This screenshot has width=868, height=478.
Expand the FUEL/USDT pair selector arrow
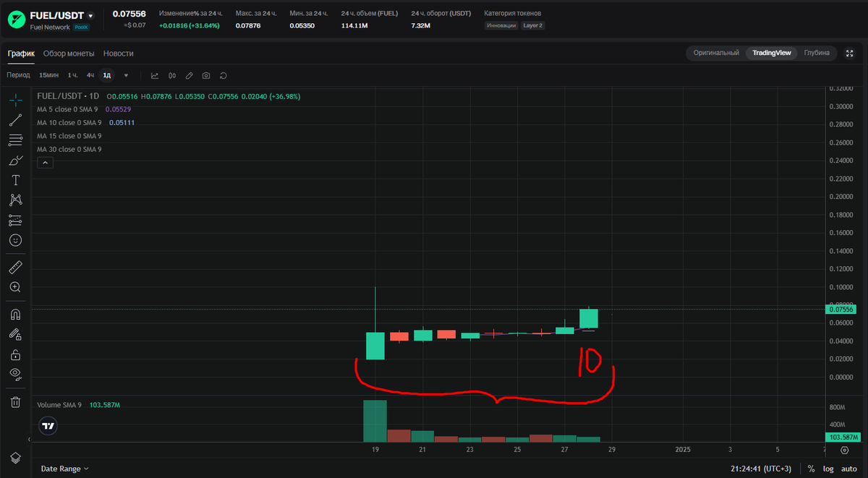pyautogui.click(x=90, y=14)
